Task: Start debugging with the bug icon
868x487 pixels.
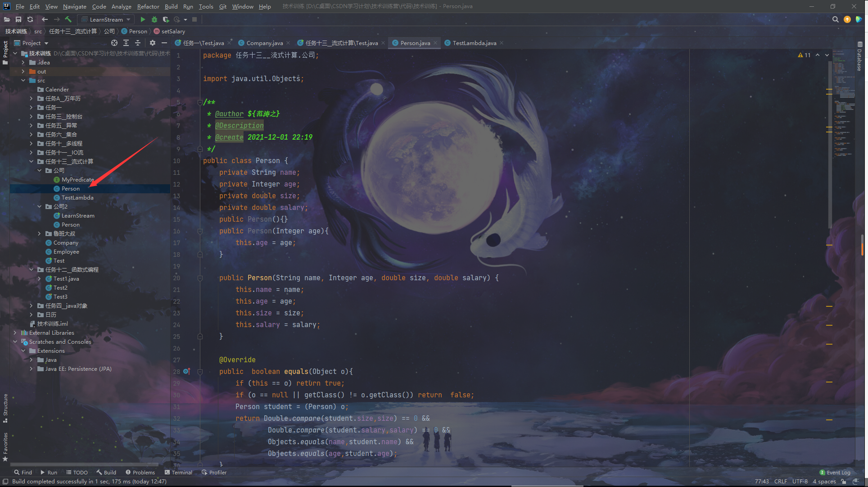Action: click(x=154, y=19)
